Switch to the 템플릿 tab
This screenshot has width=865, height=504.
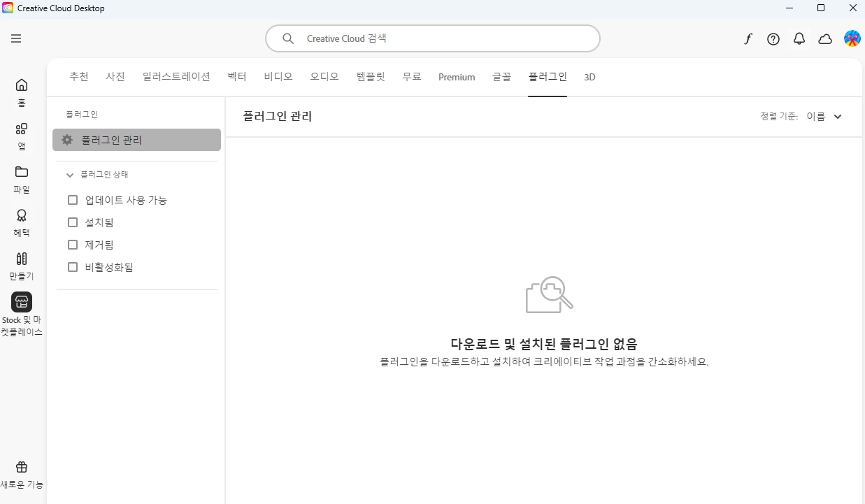371,77
